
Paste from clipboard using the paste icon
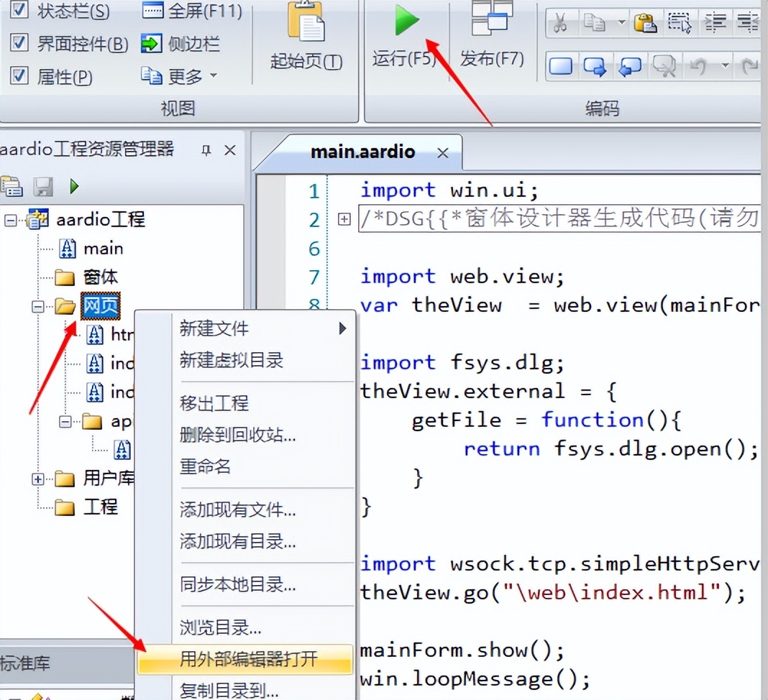coord(645,22)
